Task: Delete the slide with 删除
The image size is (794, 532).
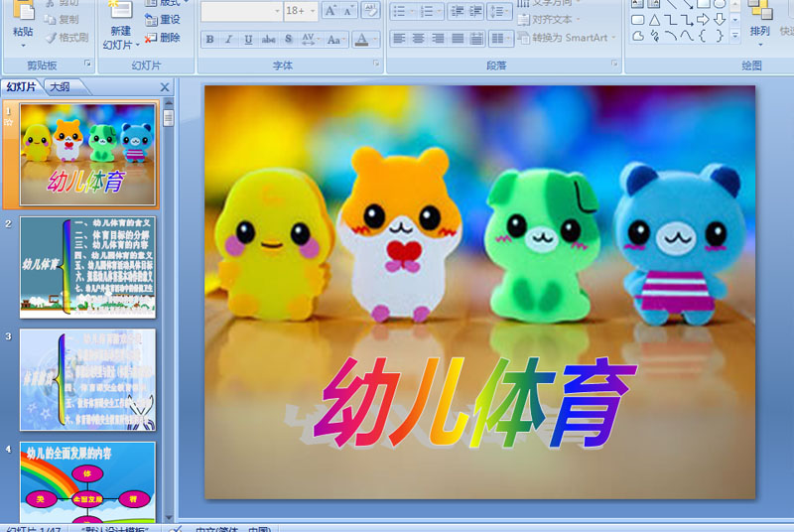Action: coord(162,38)
